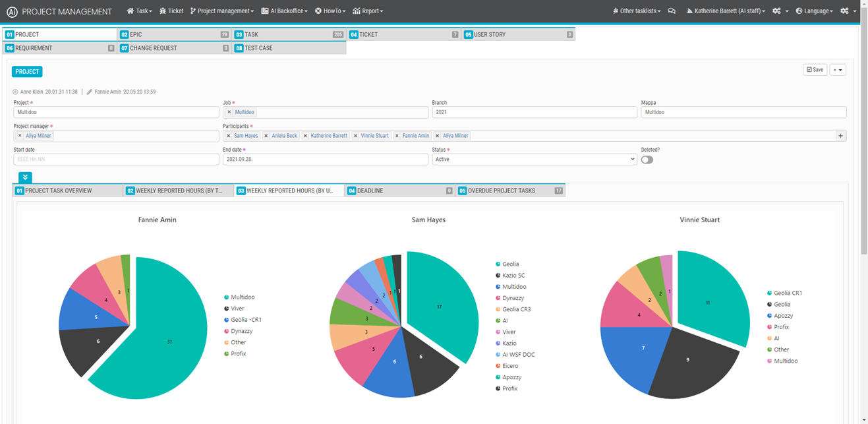Switch to the 04 TICKET tab
The height and width of the screenshot is (424, 868).
click(x=404, y=34)
